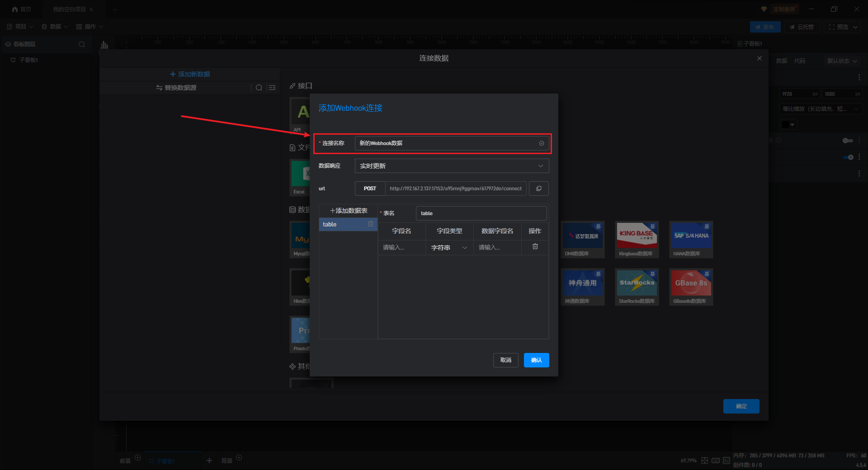Click the 取消 button in Webhook dialog
Image resolution: width=868 pixels, height=470 pixels.
(x=505, y=360)
